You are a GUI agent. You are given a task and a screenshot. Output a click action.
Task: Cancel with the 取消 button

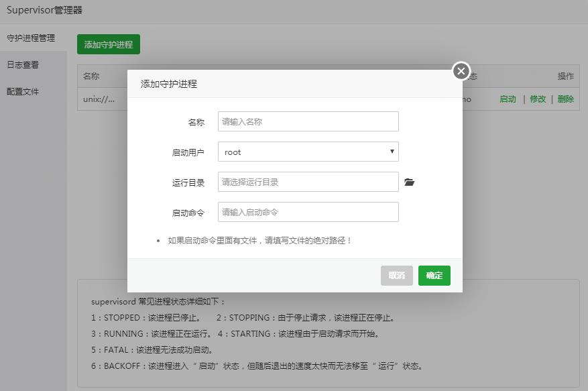coord(397,276)
